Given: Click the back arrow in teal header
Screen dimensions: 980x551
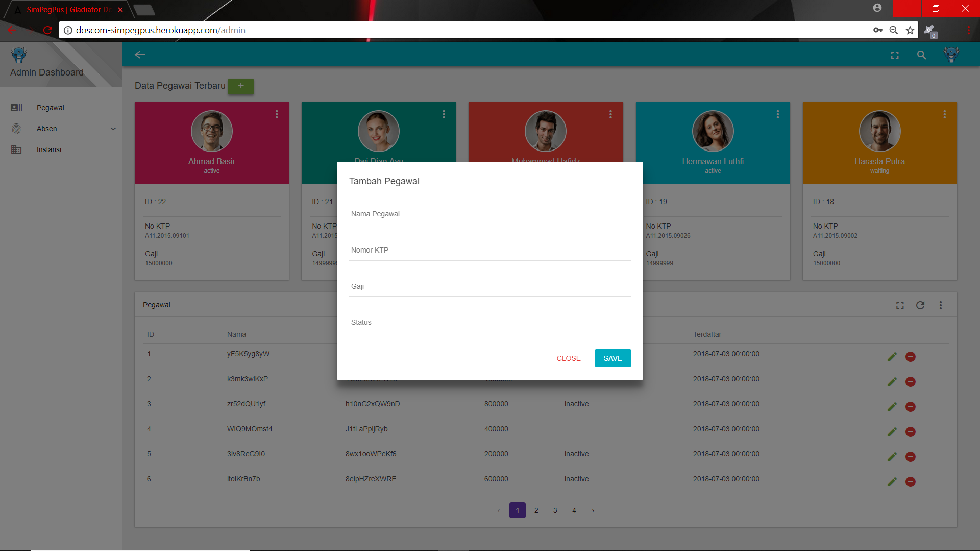Looking at the screenshot, I should click(x=140, y=55).
